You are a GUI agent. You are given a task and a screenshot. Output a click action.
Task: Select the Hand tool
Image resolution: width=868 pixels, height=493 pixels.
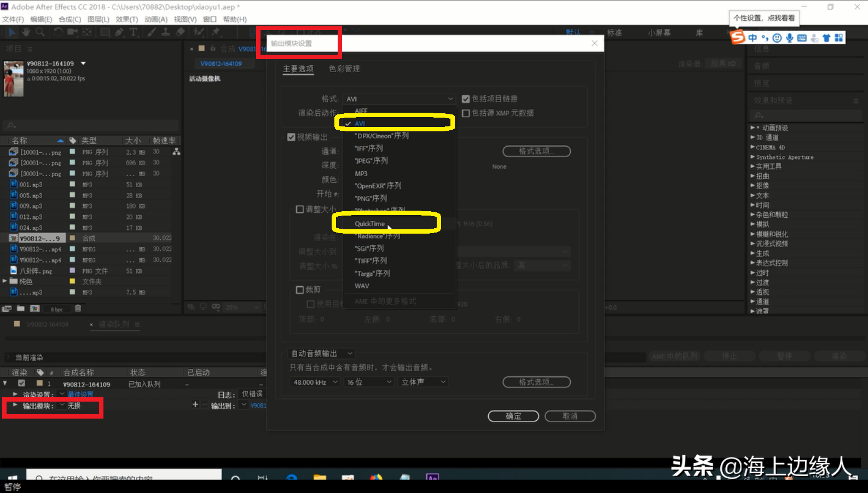[x=26, y=32]
